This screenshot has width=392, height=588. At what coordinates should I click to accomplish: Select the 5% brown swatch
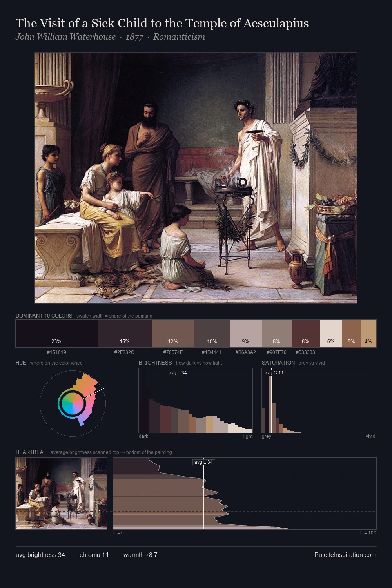click(351, 334)
